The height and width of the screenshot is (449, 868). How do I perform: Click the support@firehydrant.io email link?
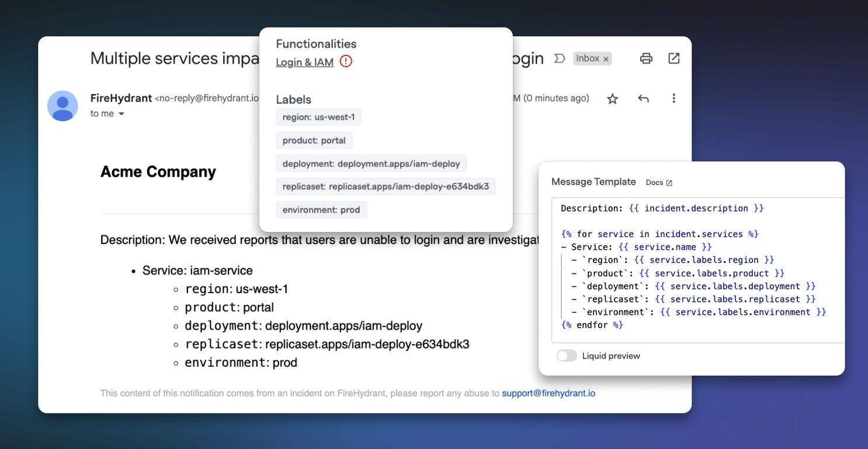(x=548, y=393)
